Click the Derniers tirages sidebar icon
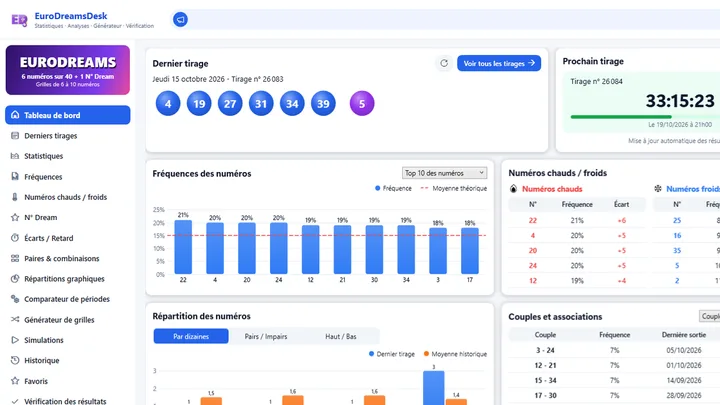The width and height of the screenshot is (720, 405). coord(15,135)
